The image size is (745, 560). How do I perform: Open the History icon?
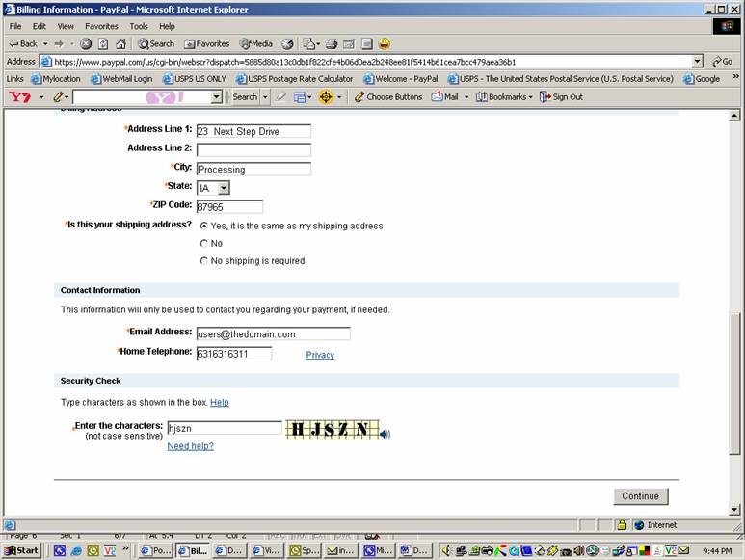click(287, 44)
